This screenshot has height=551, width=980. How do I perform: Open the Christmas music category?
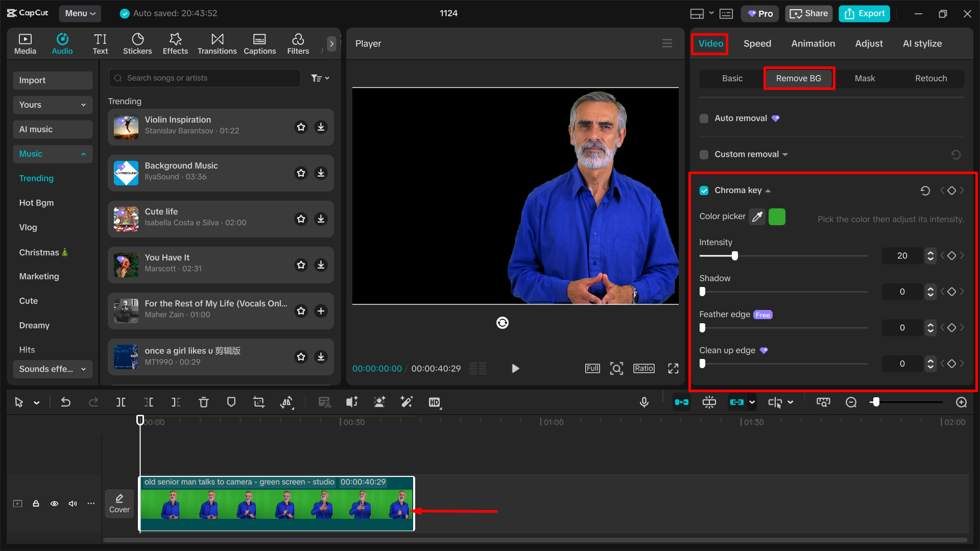44,252
